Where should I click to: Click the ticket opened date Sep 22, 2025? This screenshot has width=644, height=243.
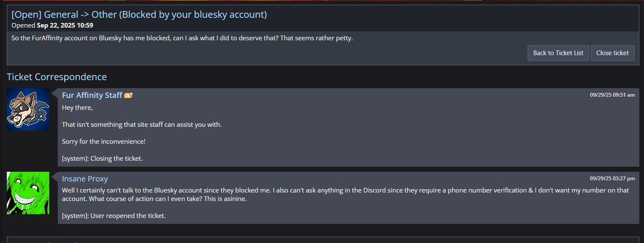coord(65,25)
